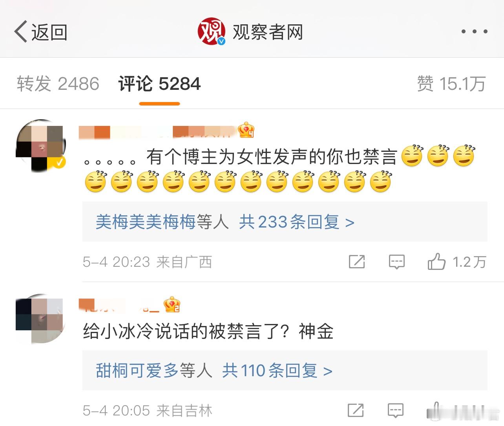Image resolution: width=504 pixels, height=426 pixels.
Task: Open 美梅美美梅梅 user profile link
Action: pos(146,222)
